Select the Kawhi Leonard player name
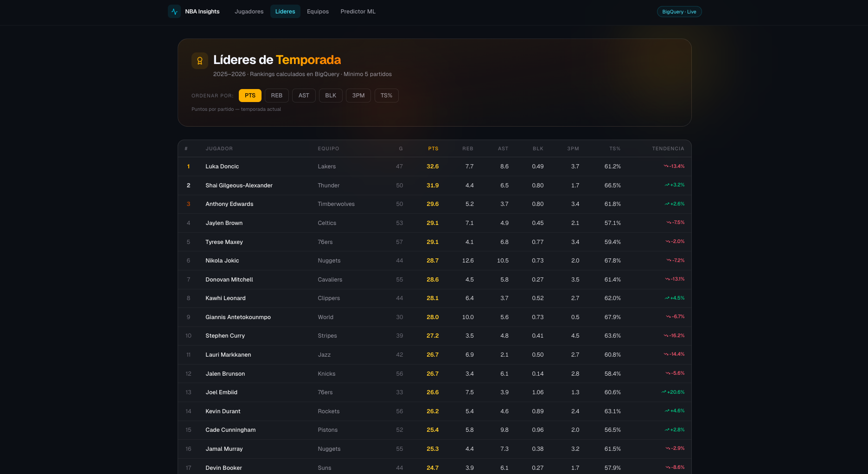This screenshot has width=868, height=474. 225,298
